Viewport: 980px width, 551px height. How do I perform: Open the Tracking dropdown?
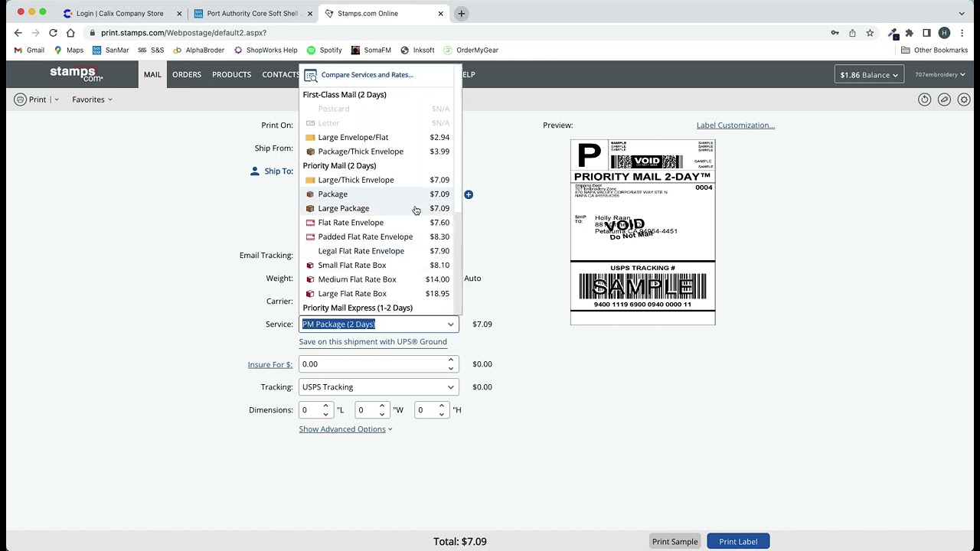click(379, 387)
